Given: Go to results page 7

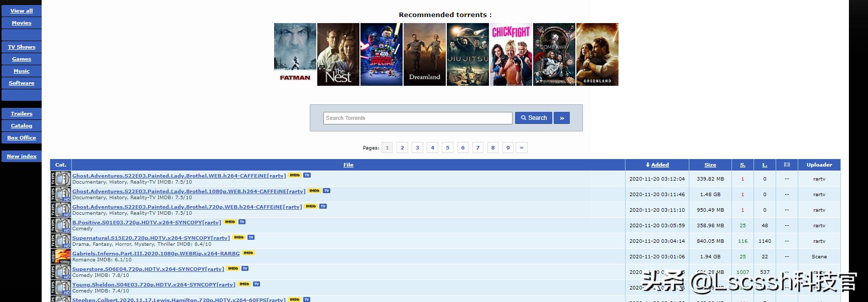Looking at the screenshot, I should coord(477,147).
